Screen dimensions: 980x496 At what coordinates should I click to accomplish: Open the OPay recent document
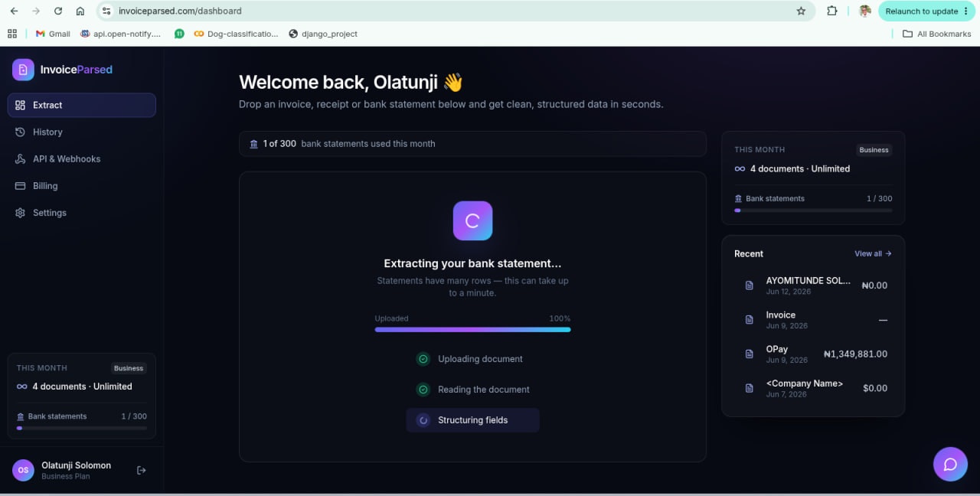pyautogui.click(x=813, y=354)
